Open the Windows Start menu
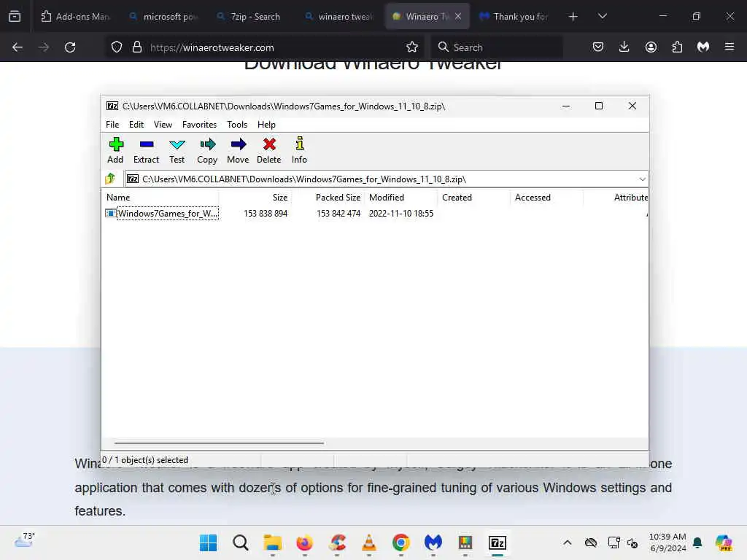Image resolution: width=747 pixels, height=560 pixels. click(208, 542)
